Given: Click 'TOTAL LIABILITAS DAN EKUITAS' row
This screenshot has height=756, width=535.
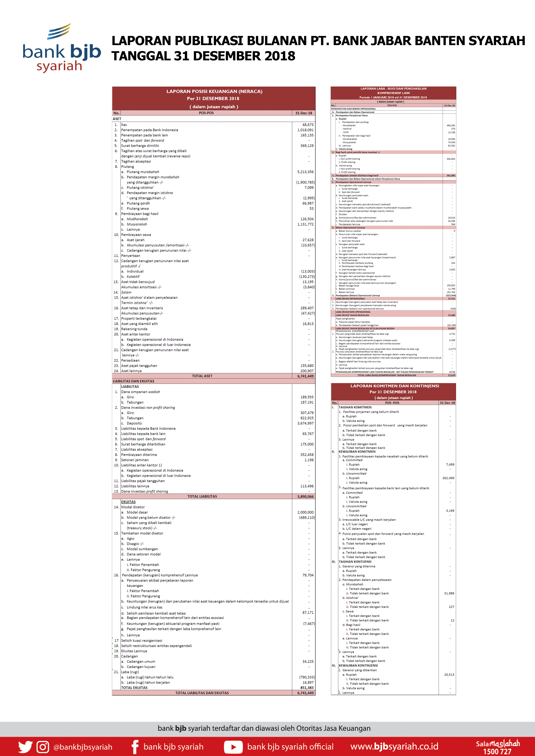Looking at the screenshot, I should click(x=214, y=693).
